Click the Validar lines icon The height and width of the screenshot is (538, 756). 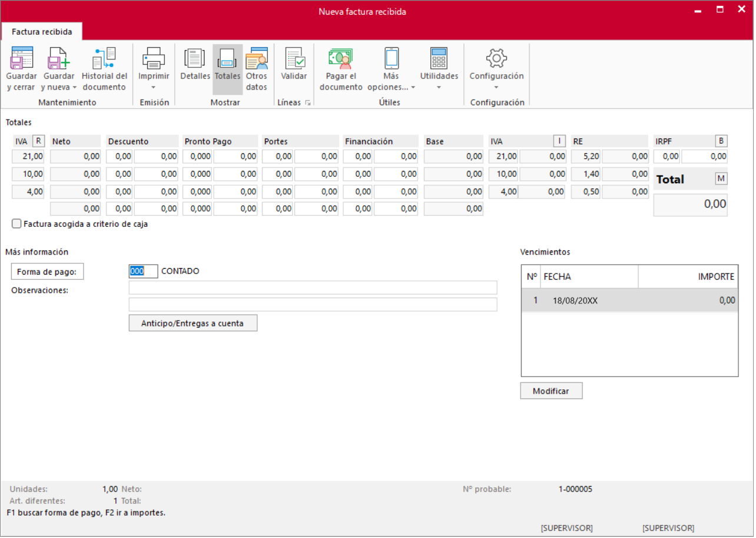click(294, 58)
